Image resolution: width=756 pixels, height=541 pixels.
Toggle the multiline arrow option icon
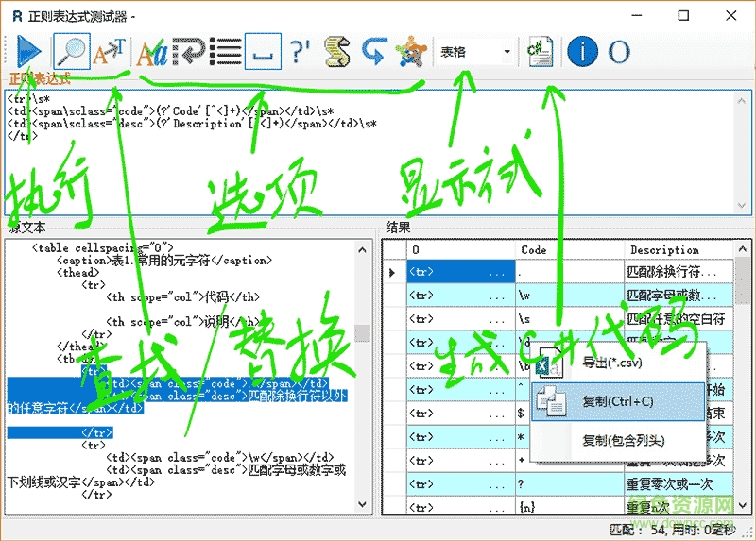pos(188,51)
